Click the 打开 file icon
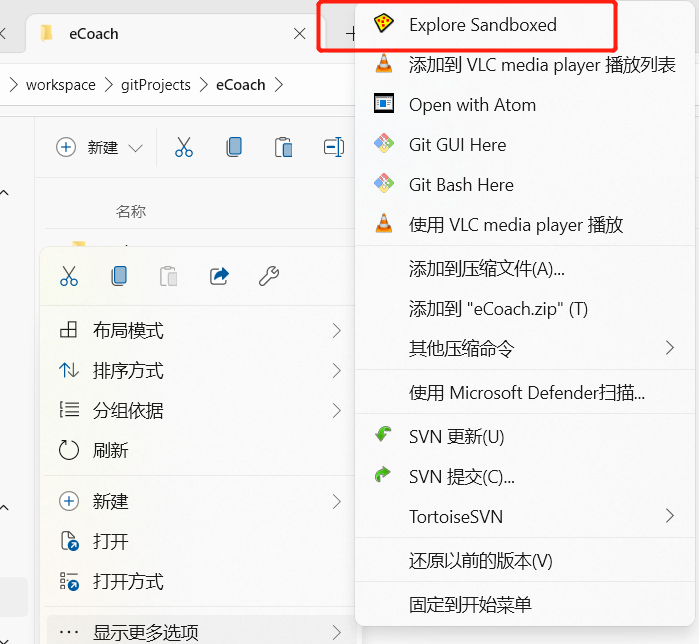This screenshot has height=644, width=699. click(x=70, y=541)
